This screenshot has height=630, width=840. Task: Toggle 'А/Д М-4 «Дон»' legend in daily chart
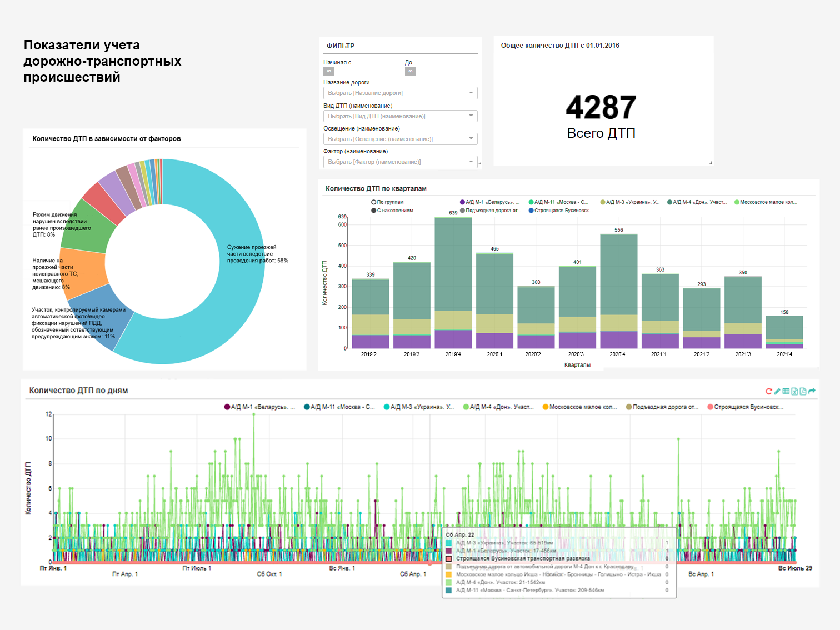(x=498, y=407)
